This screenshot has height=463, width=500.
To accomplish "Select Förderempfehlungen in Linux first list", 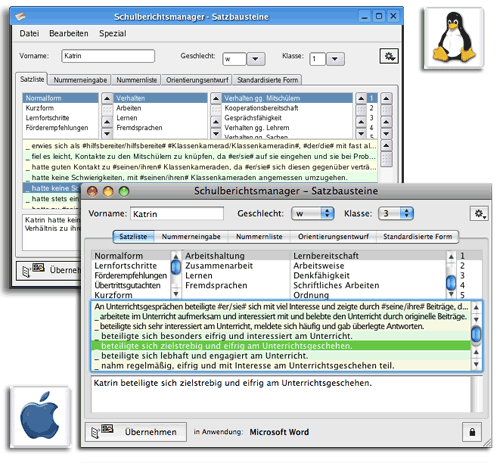I will 60,128.
